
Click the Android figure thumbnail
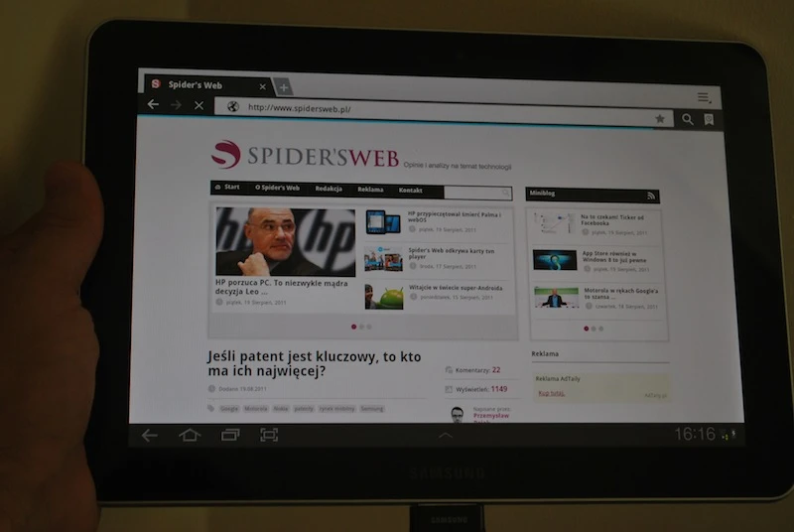[384, 296]
